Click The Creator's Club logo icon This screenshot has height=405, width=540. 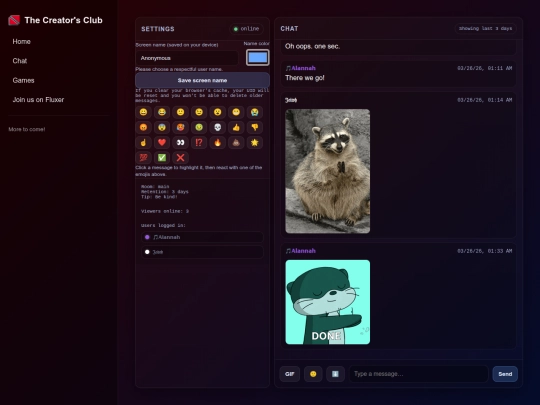(14, 20)
